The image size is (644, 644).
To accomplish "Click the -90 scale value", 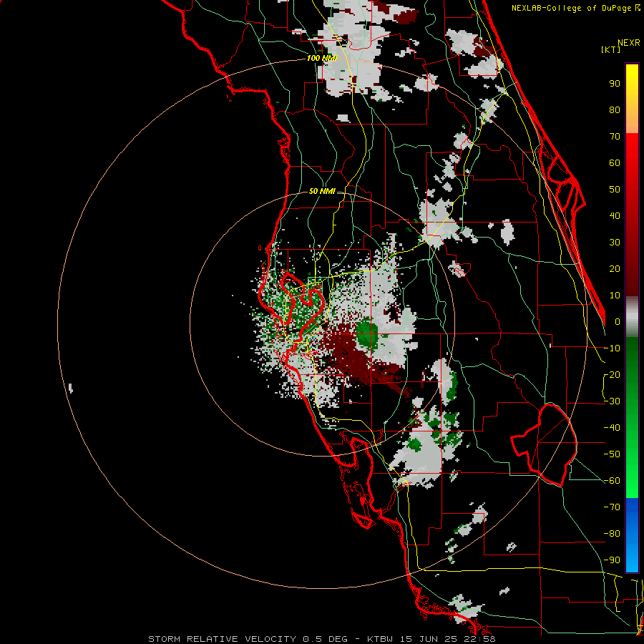I will (612, 560).
